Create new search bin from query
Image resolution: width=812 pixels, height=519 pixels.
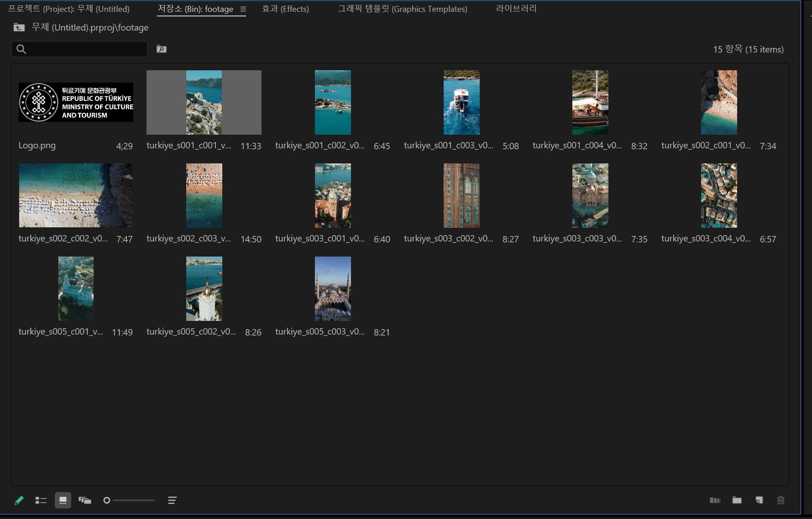[x=162, y=49]
